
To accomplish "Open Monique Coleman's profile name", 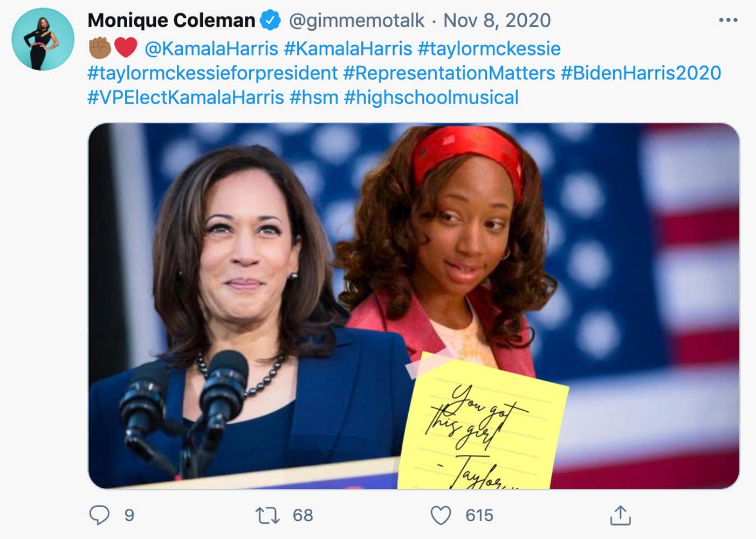I will coord(171,20).
